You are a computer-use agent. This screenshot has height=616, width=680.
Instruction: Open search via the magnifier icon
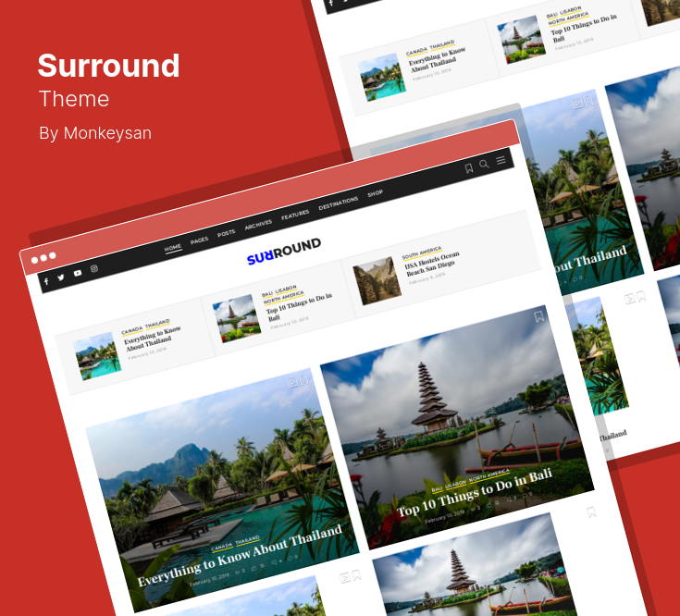pyautogui.click(x=485, y=164)
